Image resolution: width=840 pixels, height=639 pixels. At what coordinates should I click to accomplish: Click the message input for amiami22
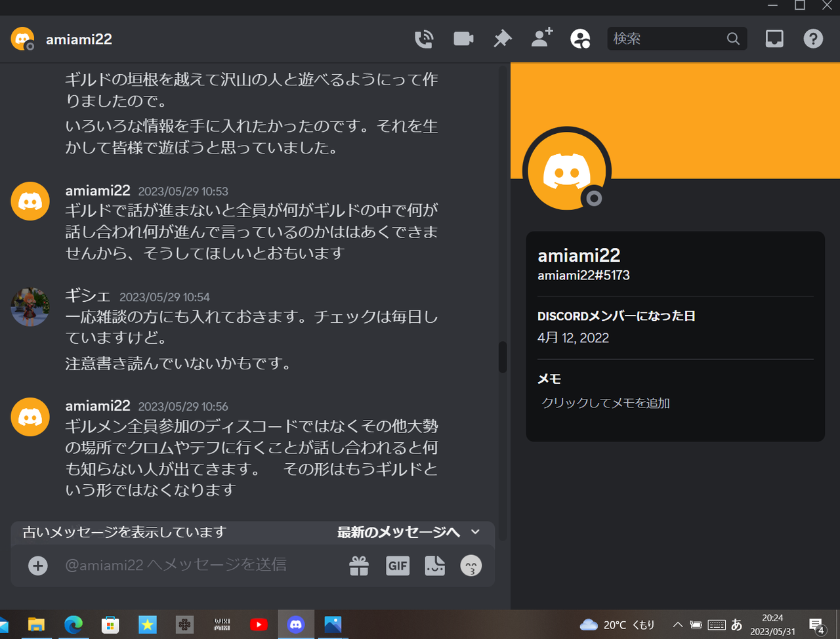(197, 565)
